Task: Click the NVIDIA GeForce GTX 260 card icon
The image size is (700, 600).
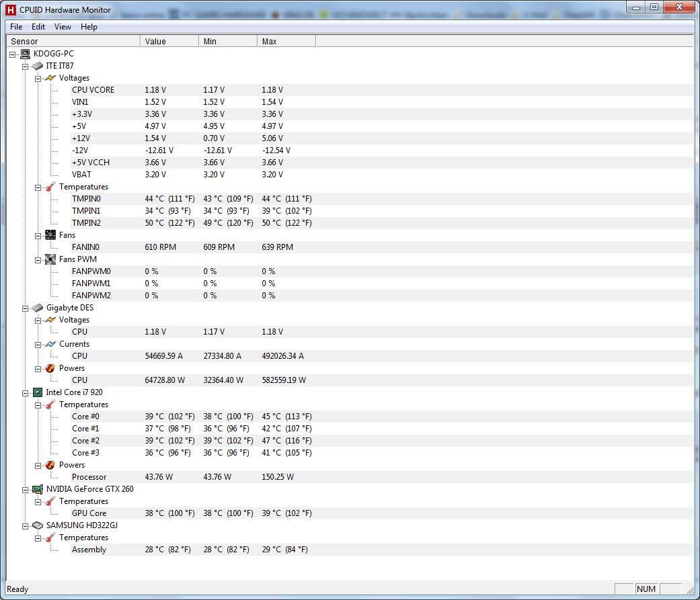Action: (38, 489)
